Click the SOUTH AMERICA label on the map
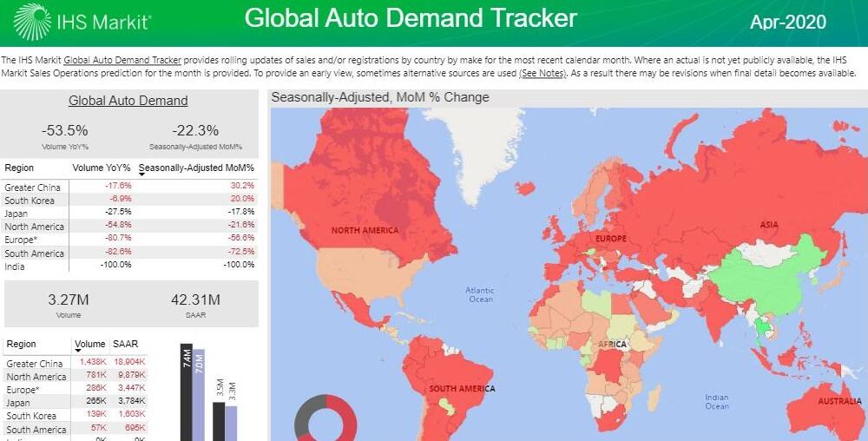This screenshot has width=868, height=441. point(462,388)
